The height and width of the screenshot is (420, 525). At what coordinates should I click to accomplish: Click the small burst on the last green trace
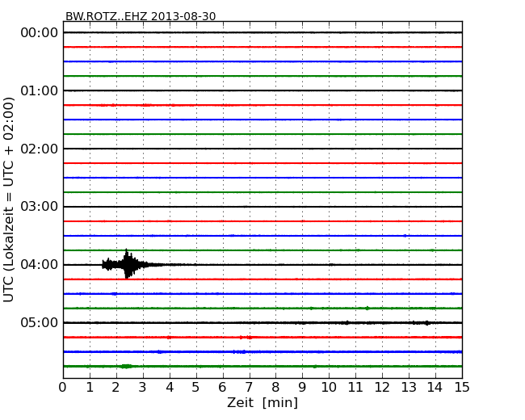126,366
